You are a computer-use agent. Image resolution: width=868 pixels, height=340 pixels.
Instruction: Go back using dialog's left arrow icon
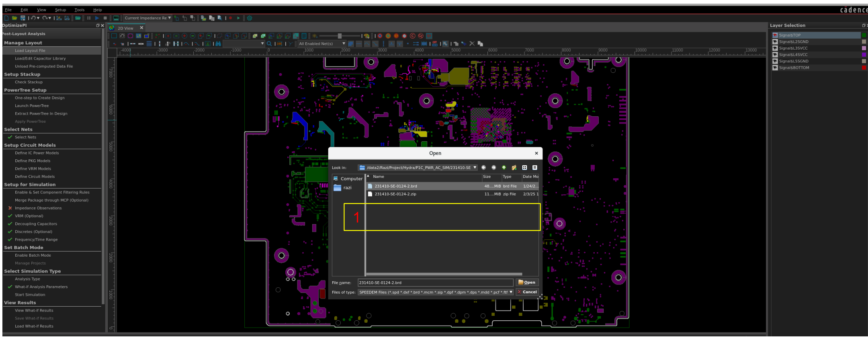coord(483,167)
